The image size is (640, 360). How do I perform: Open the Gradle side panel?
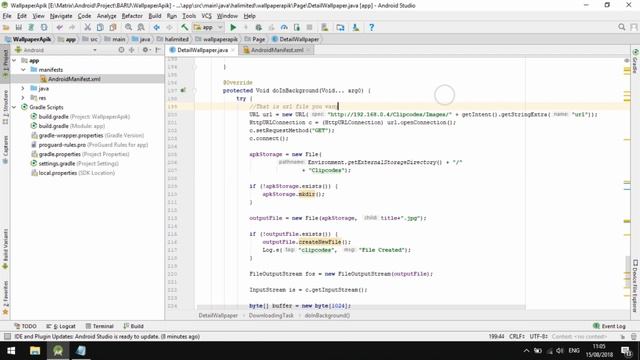pyautogui.click(x=636, y=61)
